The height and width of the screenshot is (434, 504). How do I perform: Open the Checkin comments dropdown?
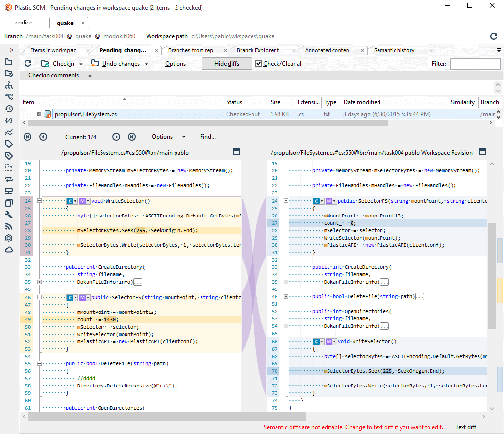coord(89,75)
